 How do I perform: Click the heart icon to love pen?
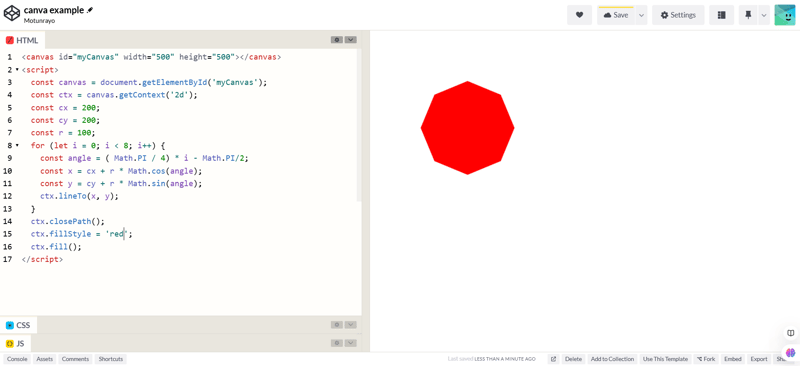(579, 15)
